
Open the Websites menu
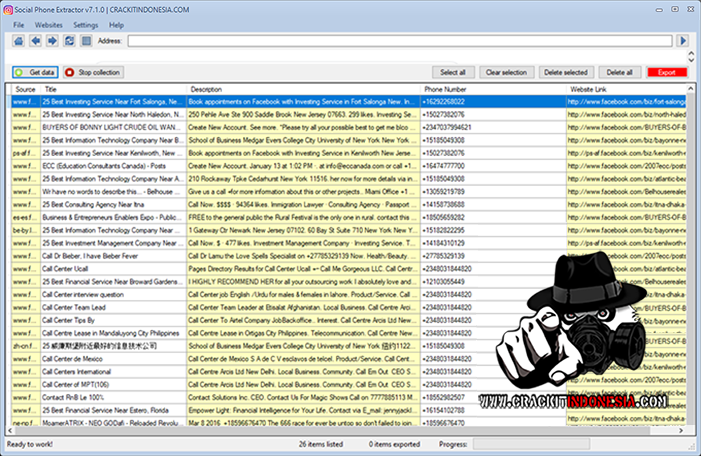[x=48, y=24]
